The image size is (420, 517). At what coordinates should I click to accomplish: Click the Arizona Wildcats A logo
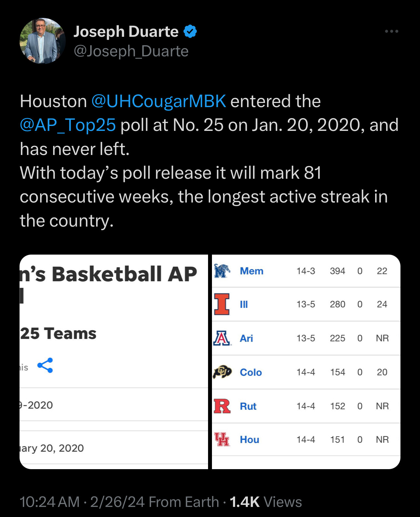click(222, 338)
